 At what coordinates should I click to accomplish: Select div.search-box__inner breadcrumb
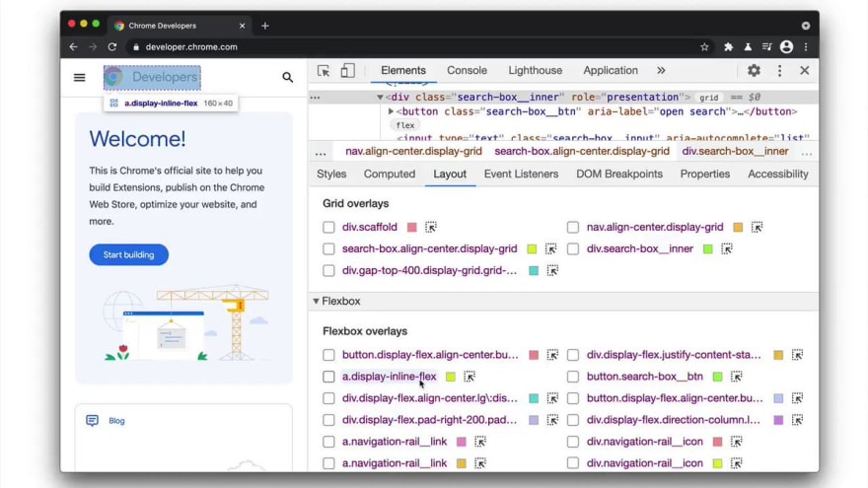(735, 151)
